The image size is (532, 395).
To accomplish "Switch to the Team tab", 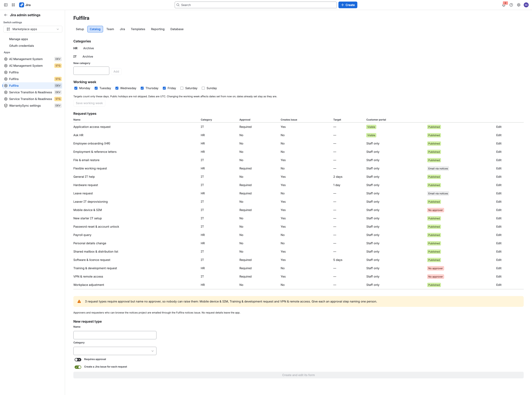I will [110, 29].
